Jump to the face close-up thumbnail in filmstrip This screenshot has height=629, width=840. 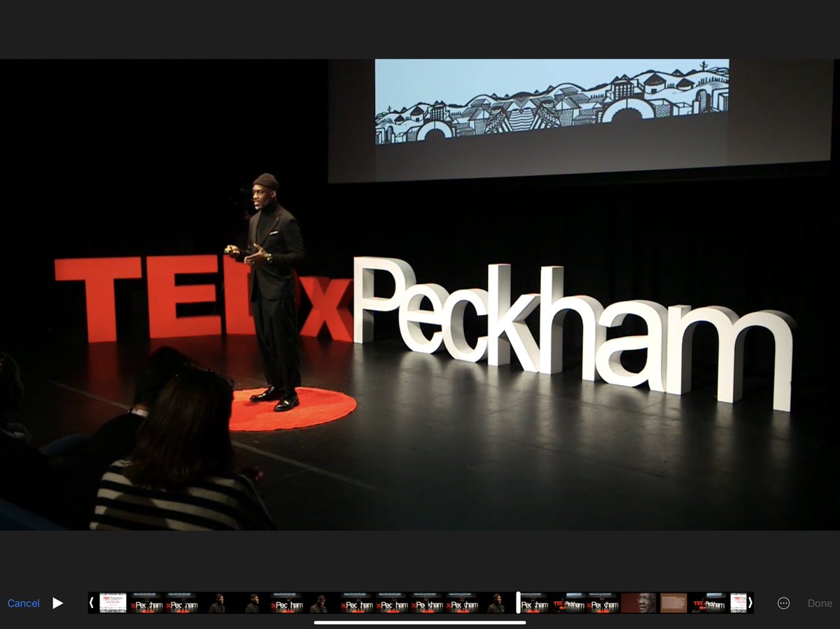point(638,603)
